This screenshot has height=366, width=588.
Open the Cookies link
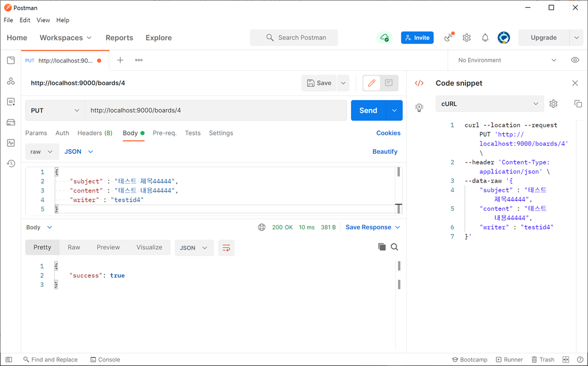click(x=388, y=133)
